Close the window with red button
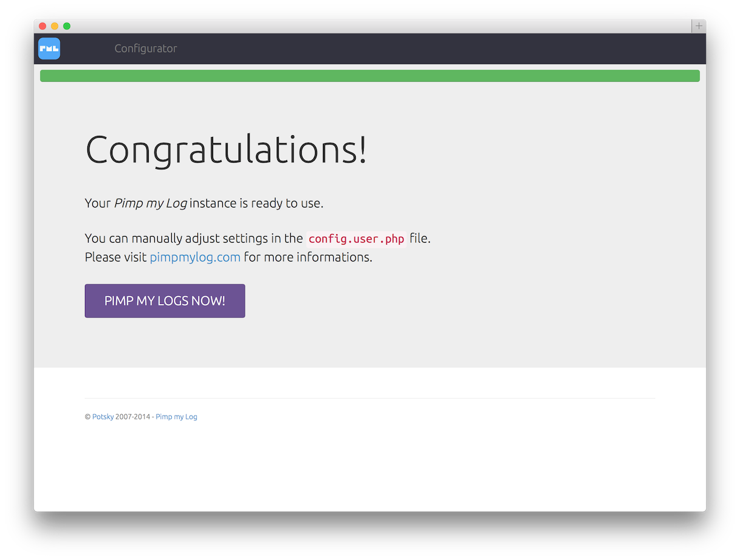 [42, 26]
